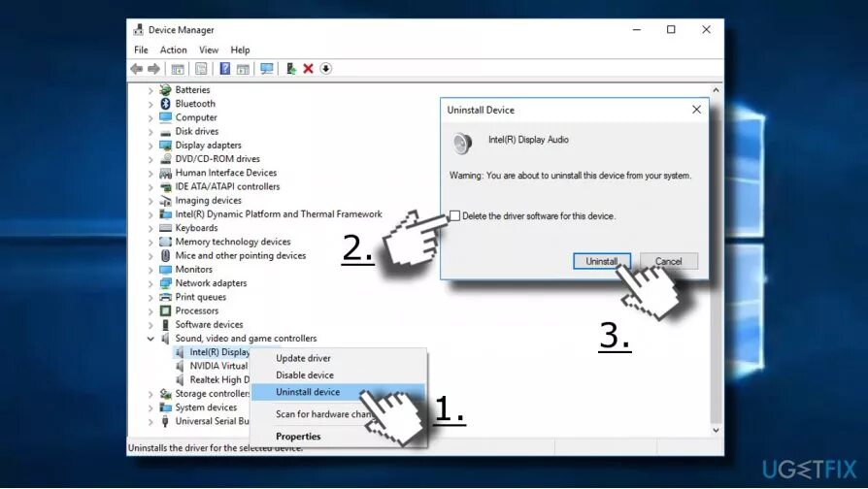The image size is (868, 489).
Task: Click the Processors category icon
Action: (x=165, y=310)
